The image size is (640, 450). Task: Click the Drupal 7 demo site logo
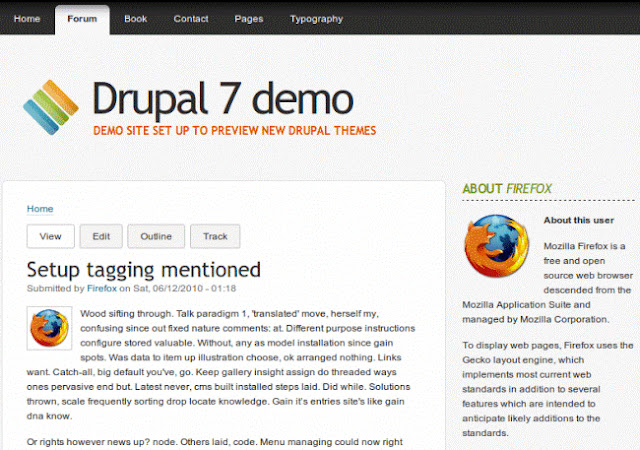click(51, 107)
